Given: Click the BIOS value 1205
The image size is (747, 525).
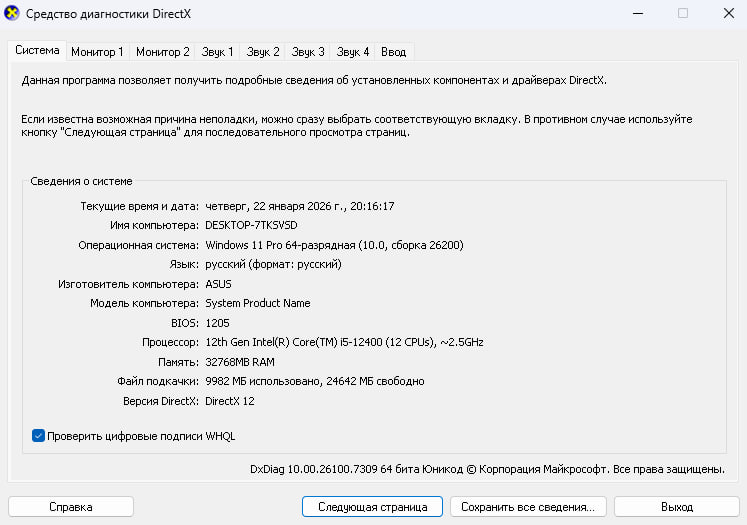Looking at the screenshot, I should 217,323.
